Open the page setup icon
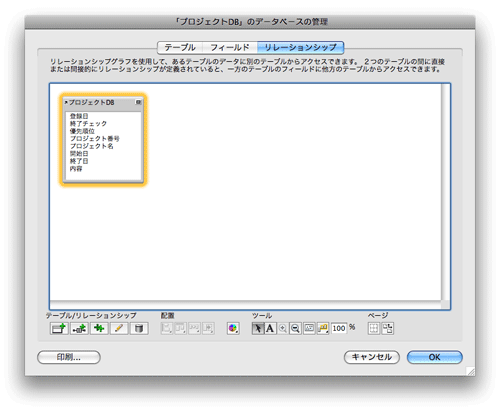 coord(388,329)
